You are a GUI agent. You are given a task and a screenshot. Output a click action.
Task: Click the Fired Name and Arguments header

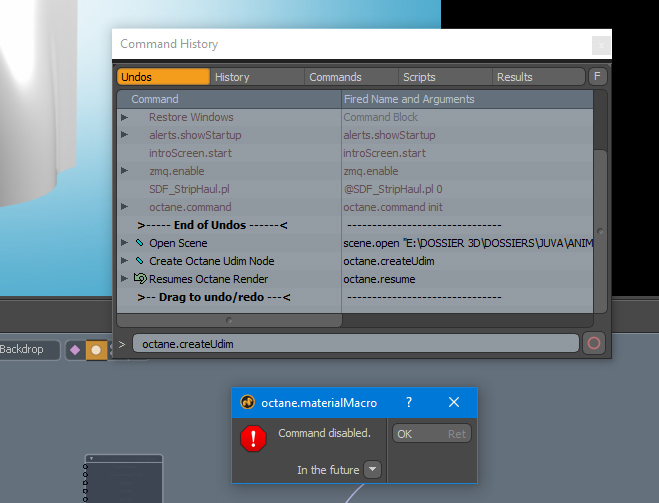tap(467, 99)
